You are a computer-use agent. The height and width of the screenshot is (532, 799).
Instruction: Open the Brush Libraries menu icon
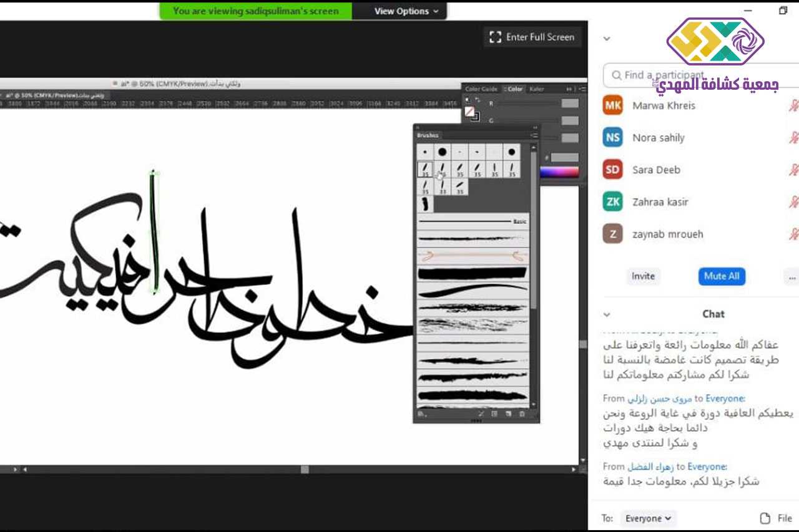tap(422, 414)
